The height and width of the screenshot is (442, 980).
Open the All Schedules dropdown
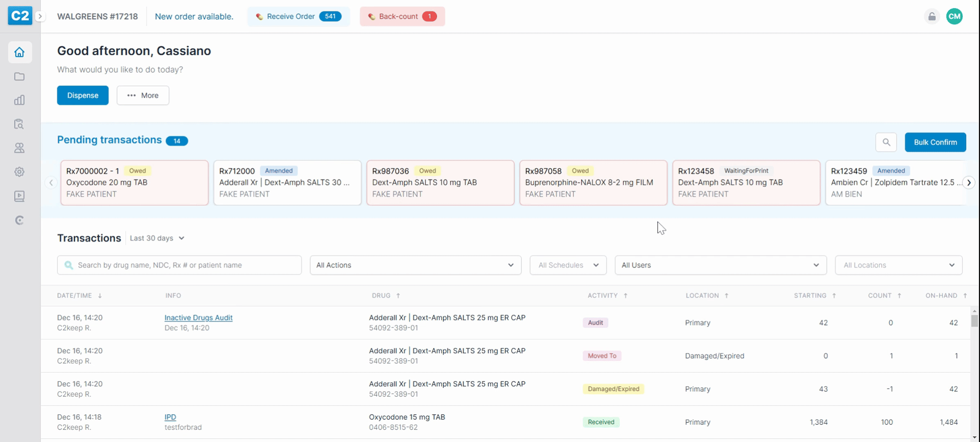click(x=568, y=265)
